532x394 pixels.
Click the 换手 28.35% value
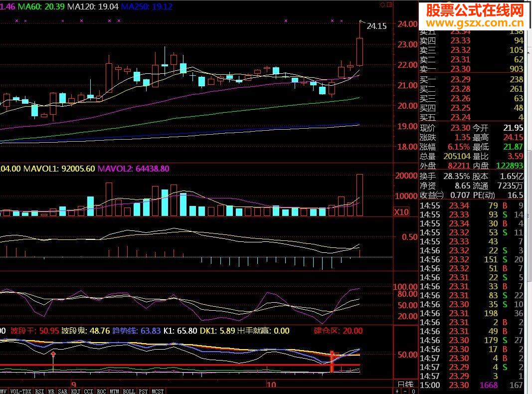click(457, 177)
